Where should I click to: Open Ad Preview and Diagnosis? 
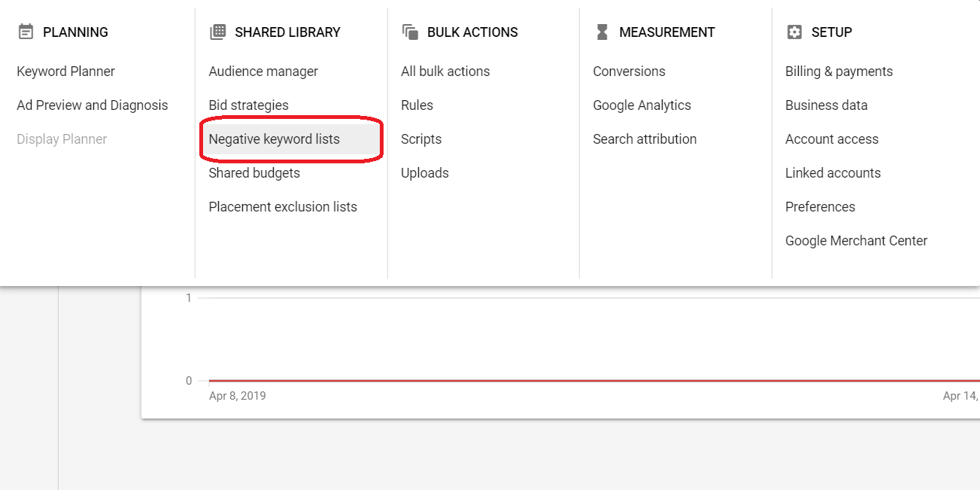pos(93,105)
